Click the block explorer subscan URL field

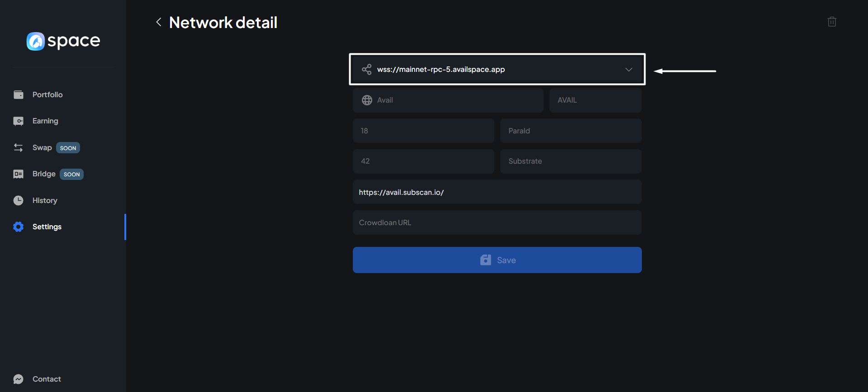[x=497, y=192]
